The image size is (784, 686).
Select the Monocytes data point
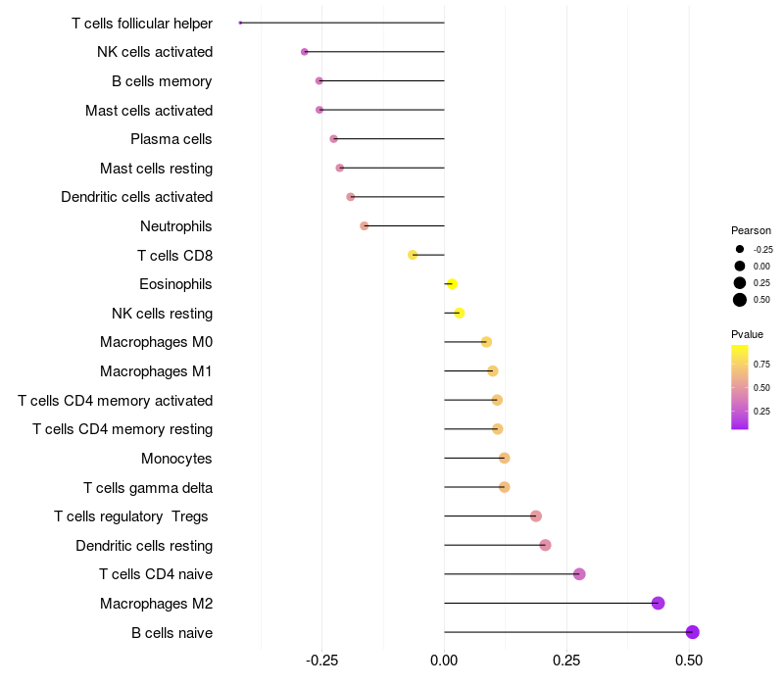[x=505, y=458]
